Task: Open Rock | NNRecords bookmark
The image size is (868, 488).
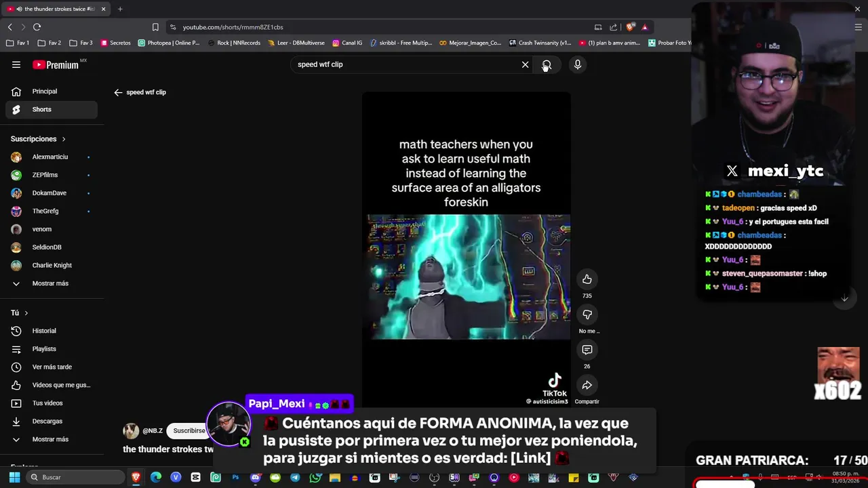Action: (234, 43)
